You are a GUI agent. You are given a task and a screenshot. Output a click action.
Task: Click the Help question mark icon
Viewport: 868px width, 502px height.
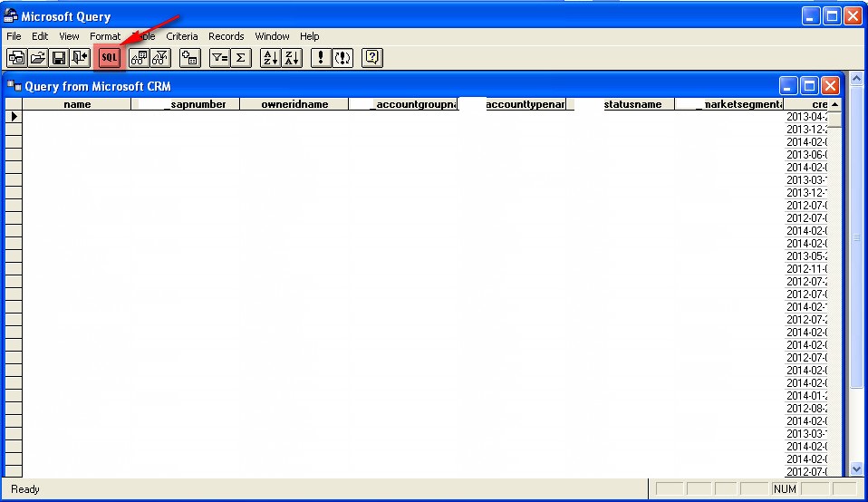click(371, 58)
